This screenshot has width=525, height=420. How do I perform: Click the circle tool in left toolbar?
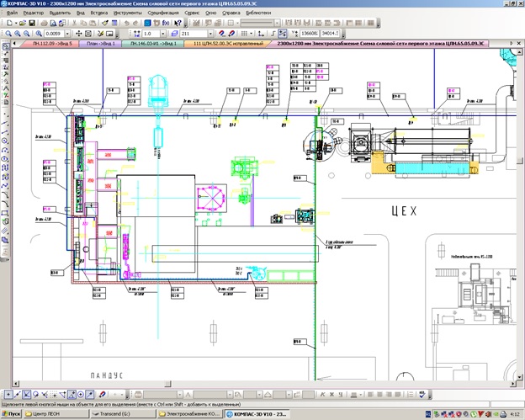tap(5, 141)
